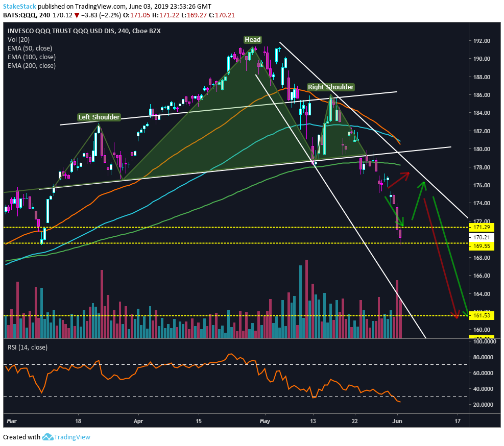This screenshot has height=446, width=504.
Task: Click the RSI (14, close) legend
Action: click(x=28, y=348)
